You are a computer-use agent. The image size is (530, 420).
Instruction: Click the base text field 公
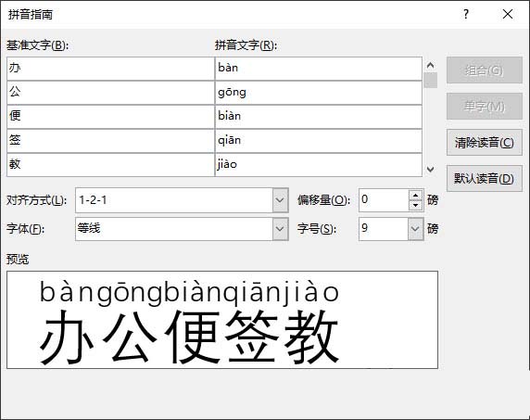pyautogui.click(x=110, y=93)
